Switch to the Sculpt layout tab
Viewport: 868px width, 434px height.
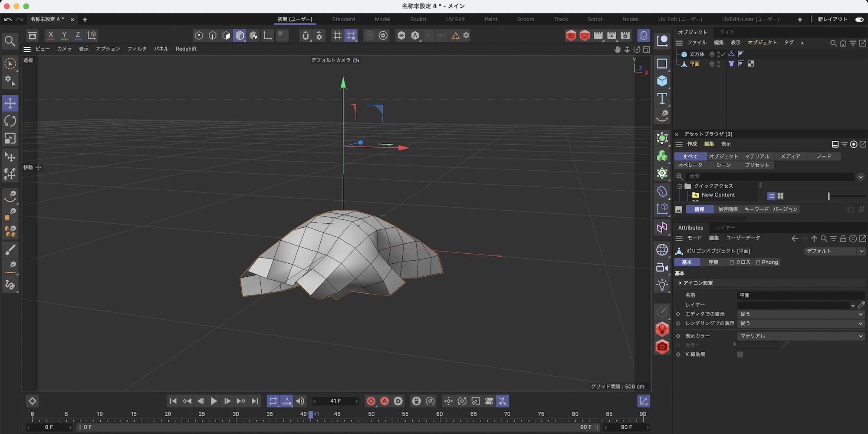pos(418,20)
